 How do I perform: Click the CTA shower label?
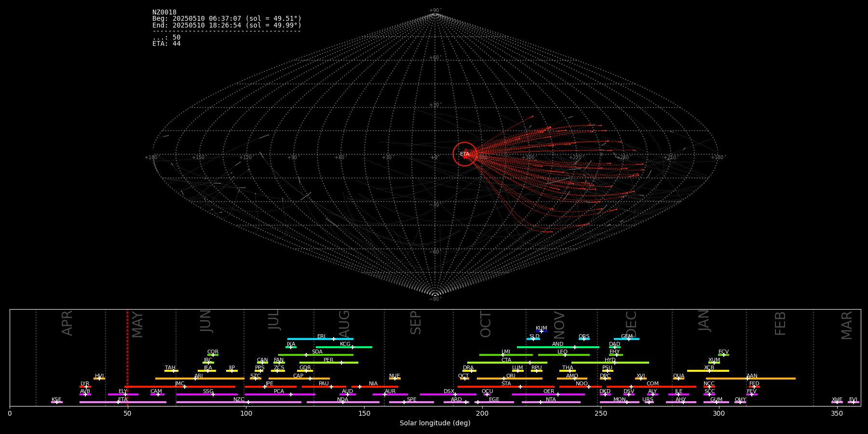pos(506,360)
